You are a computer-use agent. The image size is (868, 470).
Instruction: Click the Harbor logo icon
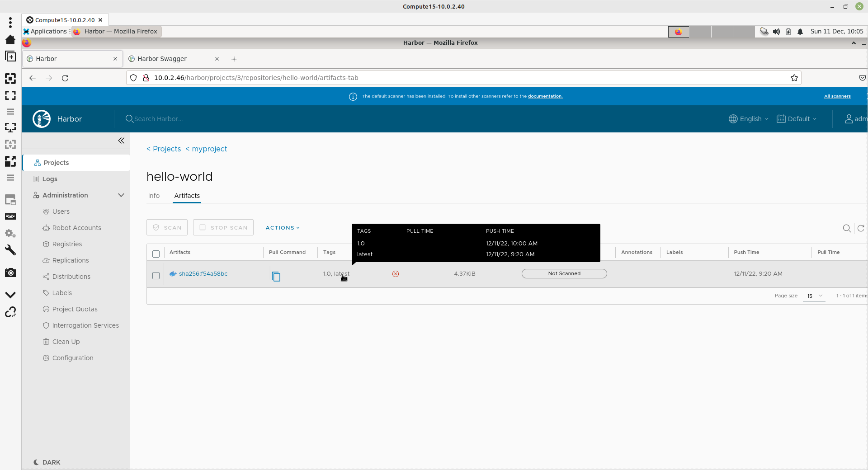coord(42,119)
